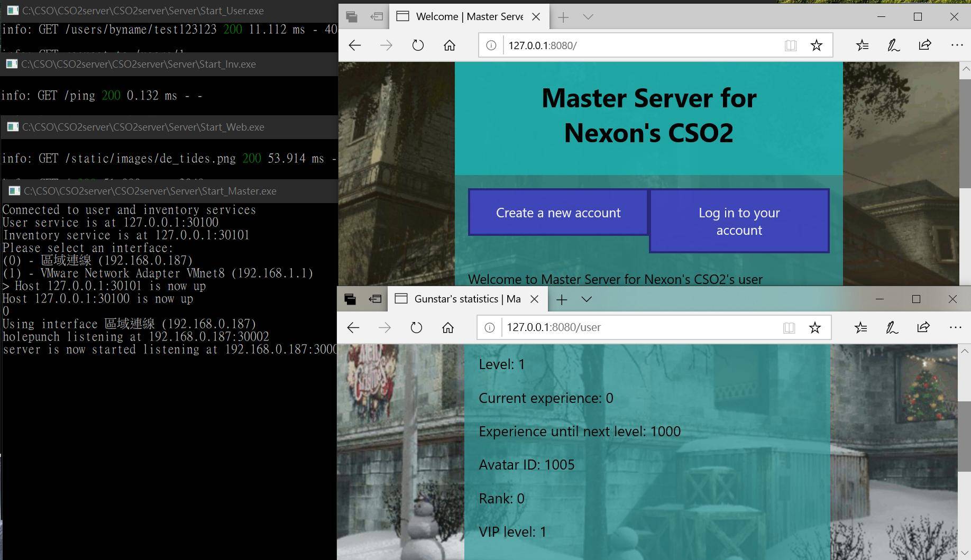Open home page in Gunstar's statistics window

(x=448, y=328)
